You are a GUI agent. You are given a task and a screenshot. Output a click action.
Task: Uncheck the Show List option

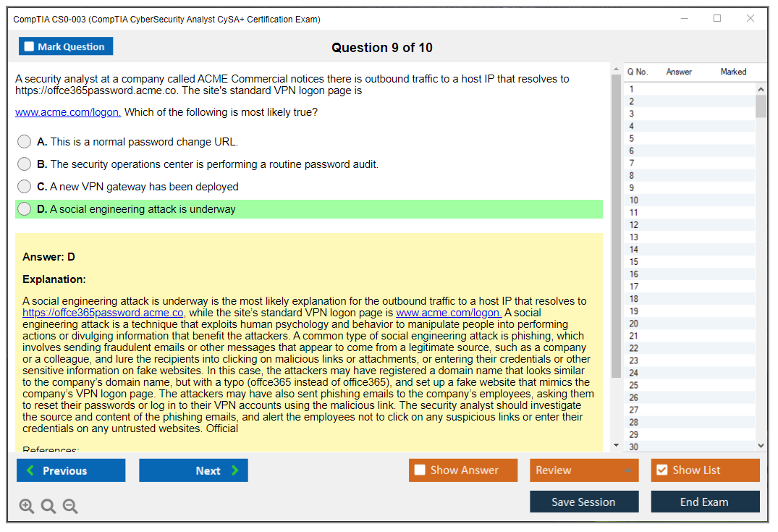coord(661,470)
